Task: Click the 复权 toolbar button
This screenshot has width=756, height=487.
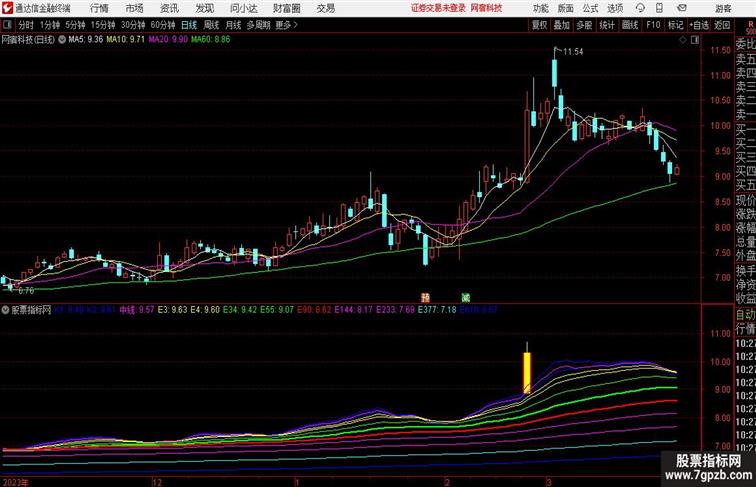Action: [x=540, y=25]
